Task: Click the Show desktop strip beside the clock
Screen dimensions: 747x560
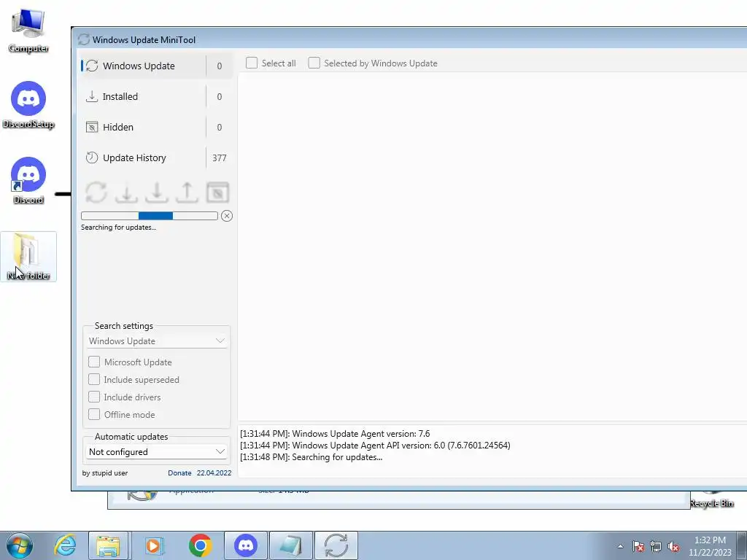Action: tap(742, 545)
